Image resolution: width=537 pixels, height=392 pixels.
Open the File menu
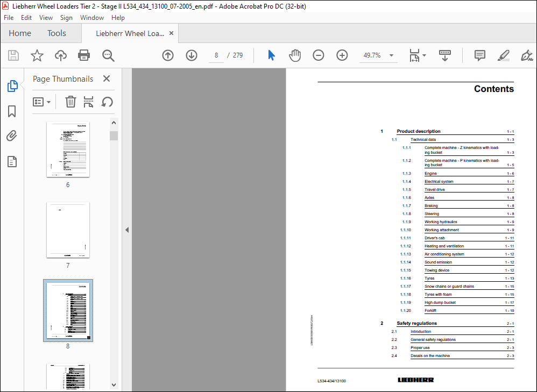point(9,17)
